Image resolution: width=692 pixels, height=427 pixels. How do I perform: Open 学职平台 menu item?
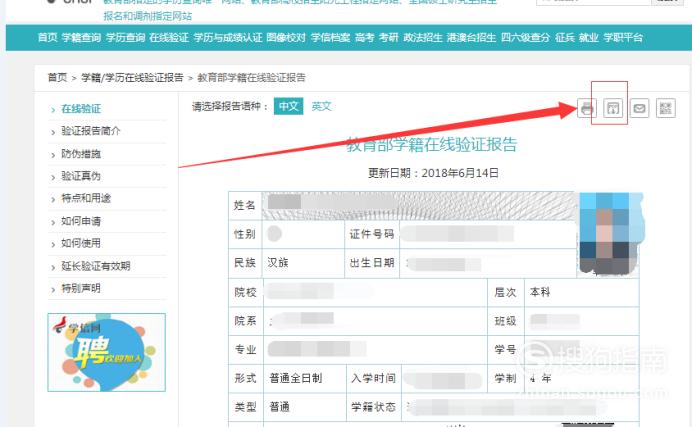[623, 37]
